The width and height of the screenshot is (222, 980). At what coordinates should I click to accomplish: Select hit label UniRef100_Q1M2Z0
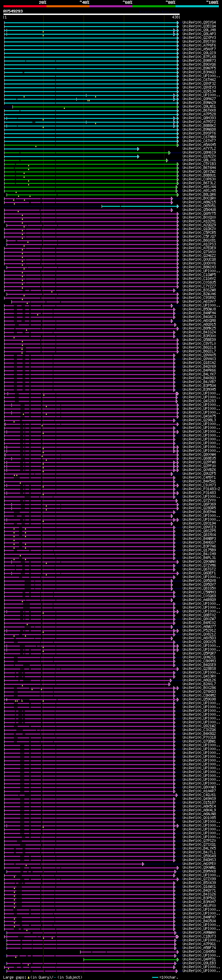coord(199,156)
